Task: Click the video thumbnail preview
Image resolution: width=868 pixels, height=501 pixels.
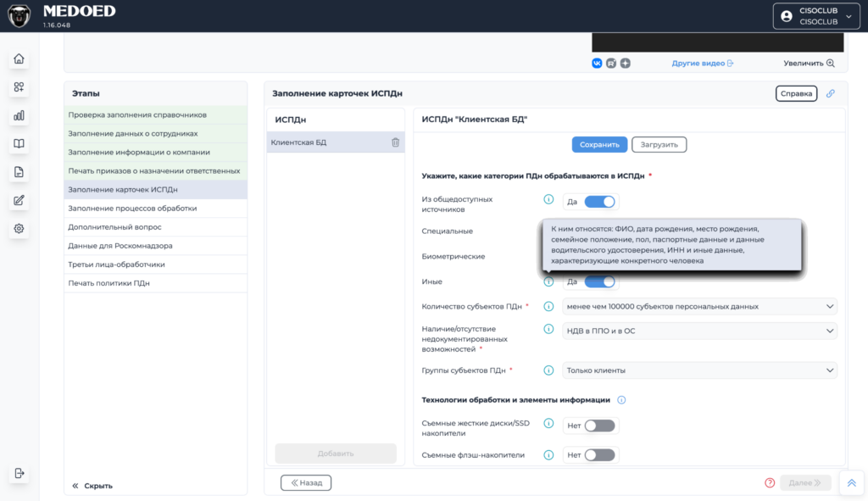Action: (x=717, y=42)
